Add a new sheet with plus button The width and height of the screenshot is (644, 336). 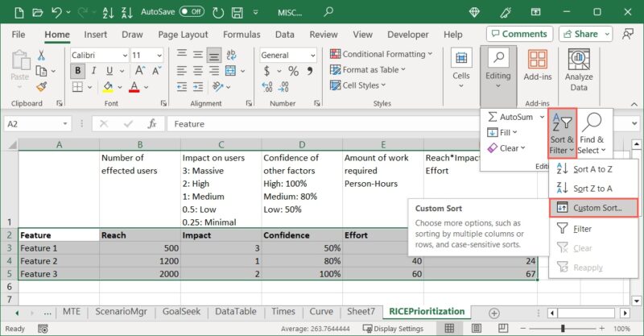coord(494,313)
